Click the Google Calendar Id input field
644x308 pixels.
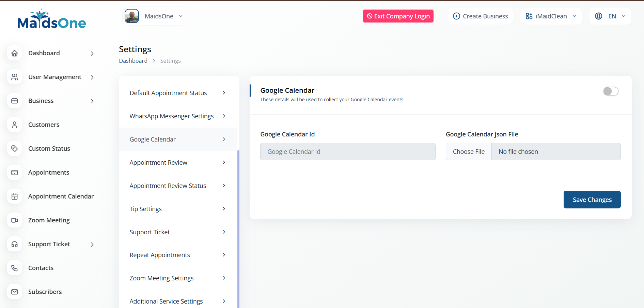(x=348, y=152)
